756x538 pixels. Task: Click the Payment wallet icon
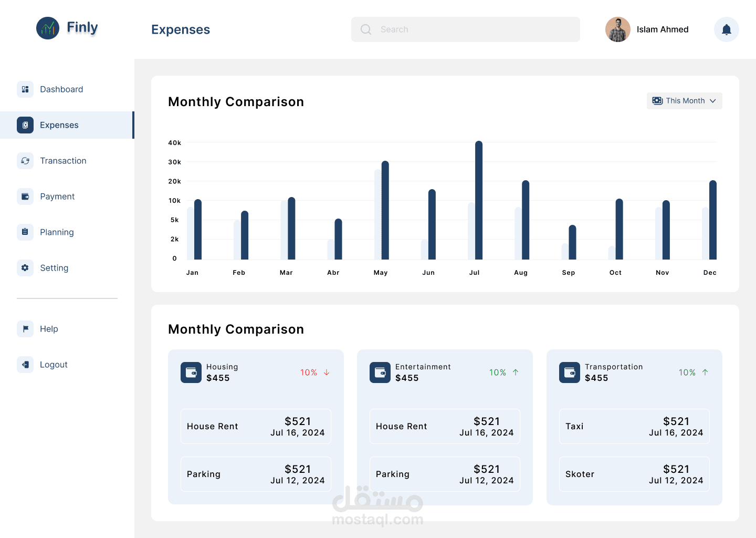point(25,196)
